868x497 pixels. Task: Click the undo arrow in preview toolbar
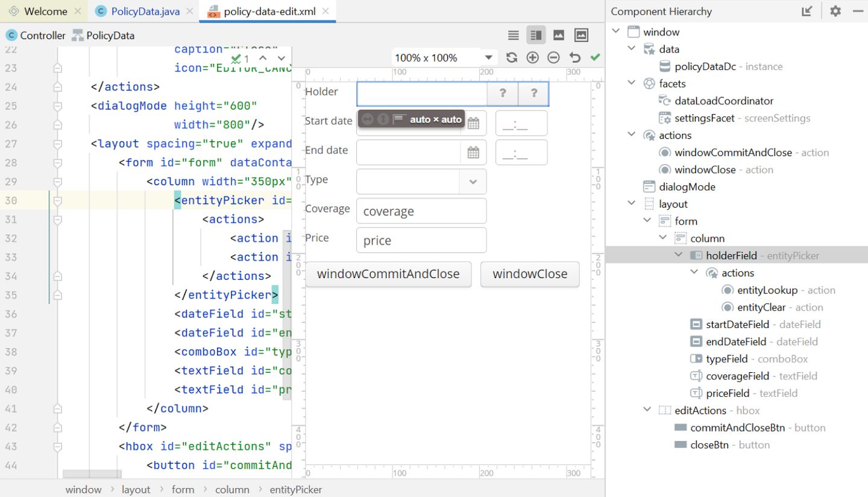click(574, 58)
